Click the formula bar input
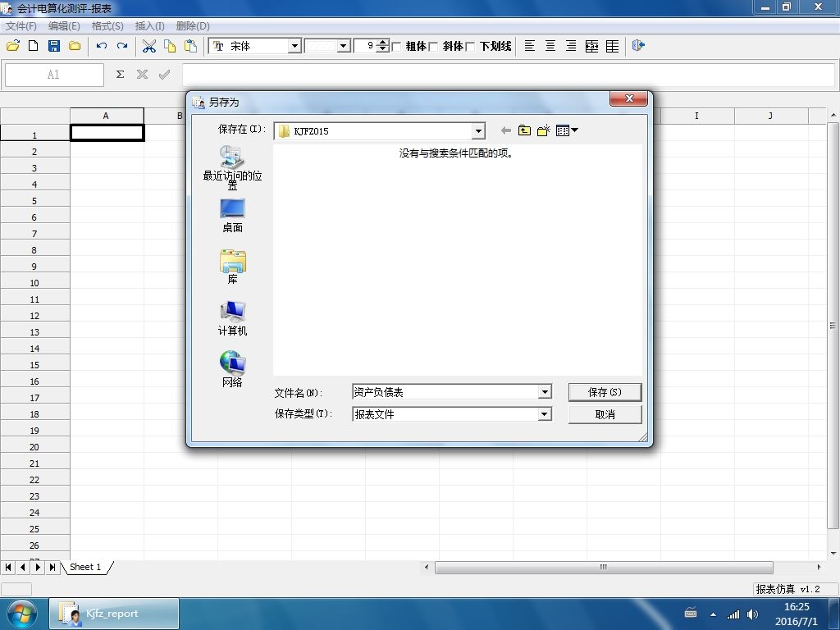 point(509,75)
